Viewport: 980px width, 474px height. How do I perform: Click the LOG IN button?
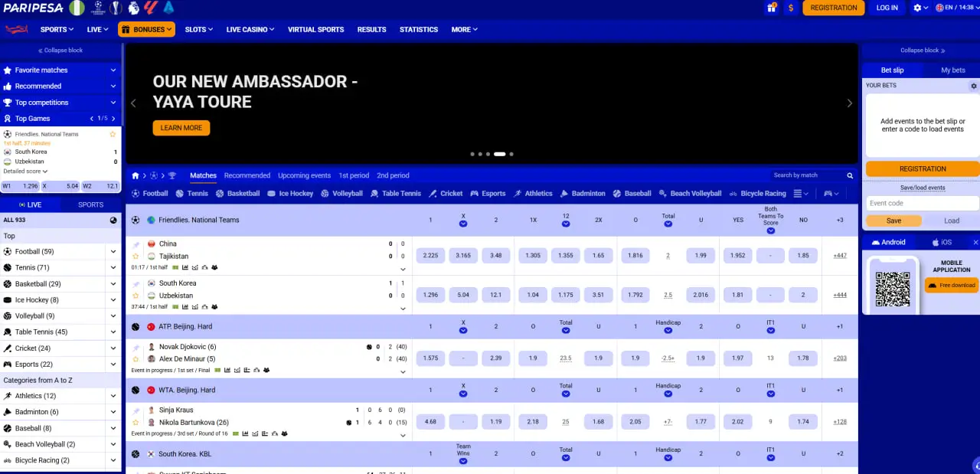(x=887, y=8)
